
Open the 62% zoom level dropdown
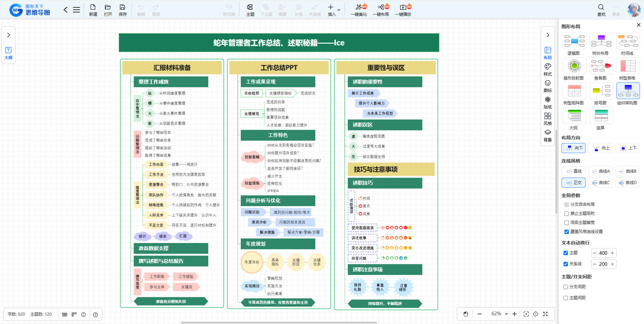click(x=506, y=314)
